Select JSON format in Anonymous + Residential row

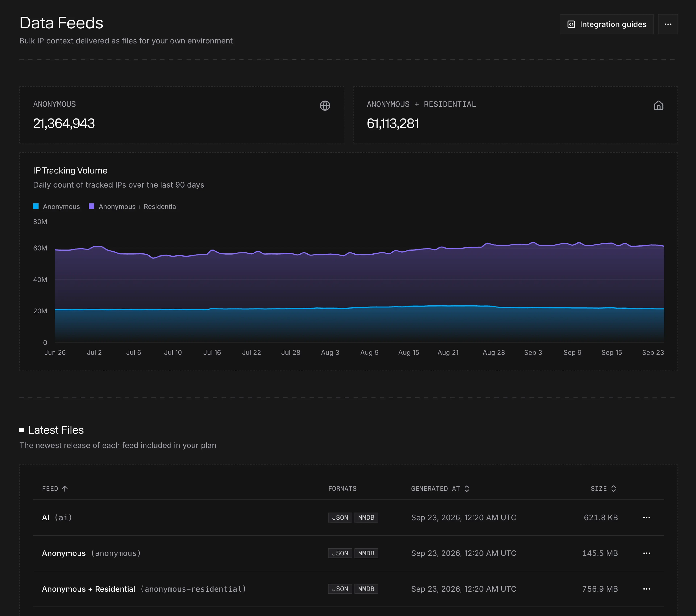point(340,589)
